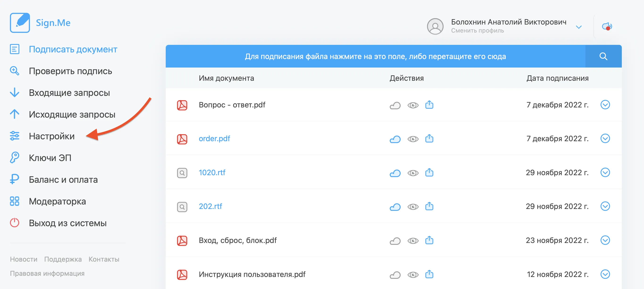Open Входящие запросы in sidebar
Screen dimensions: 644x289
pyautogui.click(x=69, y=93)
